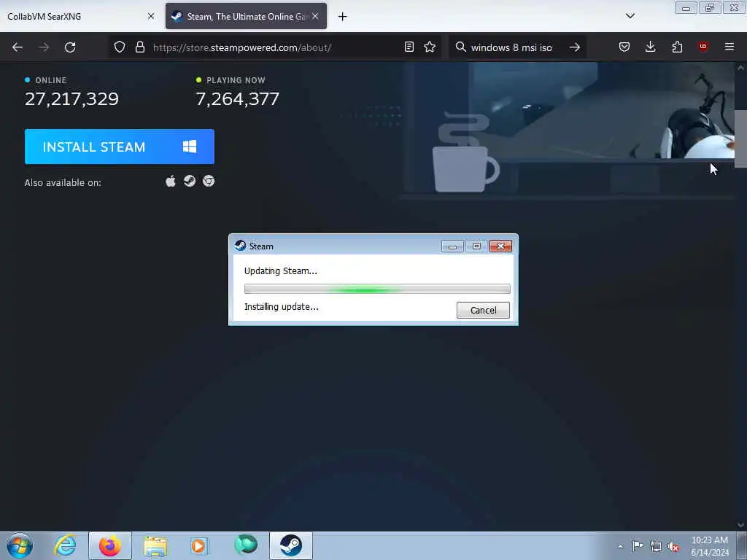
Task: Open the Pocket save icon
Action: (x=624, y=47)
